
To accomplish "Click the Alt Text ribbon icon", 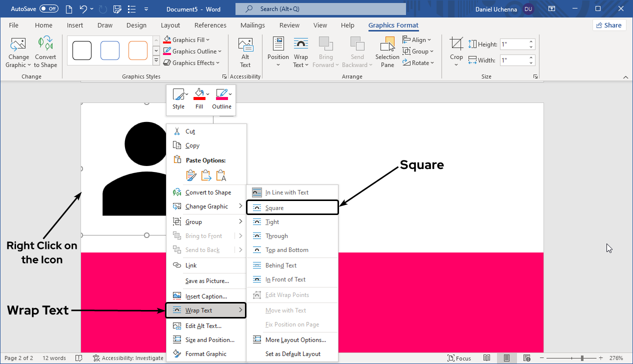I will pyautogui.click(x=245, y=51).
